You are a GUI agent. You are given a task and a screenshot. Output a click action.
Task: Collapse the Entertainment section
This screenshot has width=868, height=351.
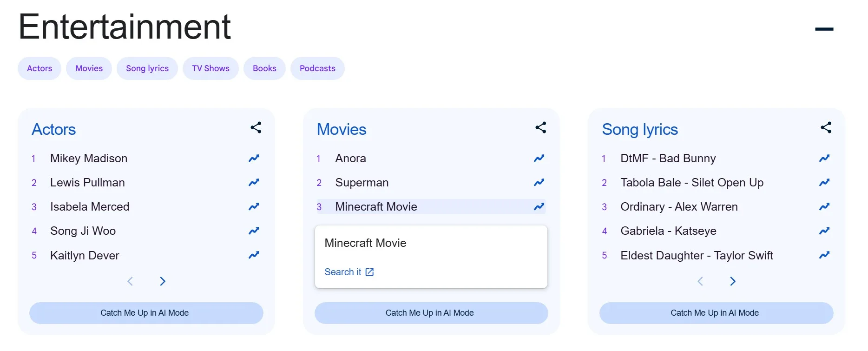824,29
